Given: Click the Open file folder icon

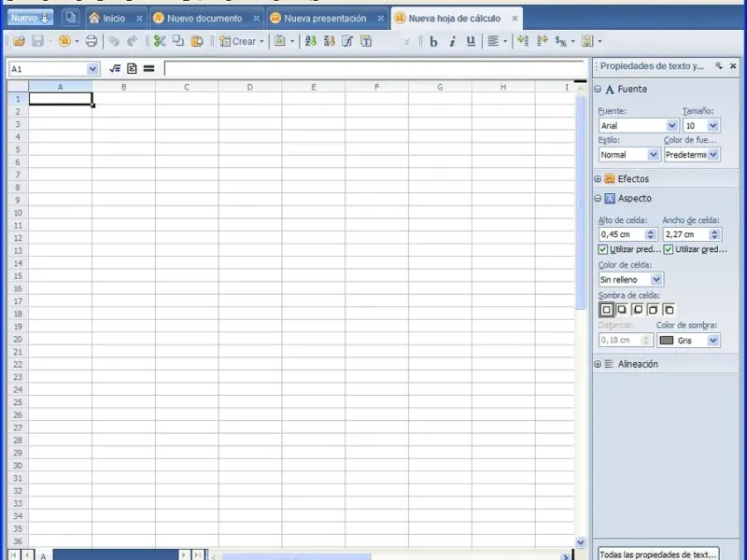Looking at the screenshot, I should (x=19, y=41).
